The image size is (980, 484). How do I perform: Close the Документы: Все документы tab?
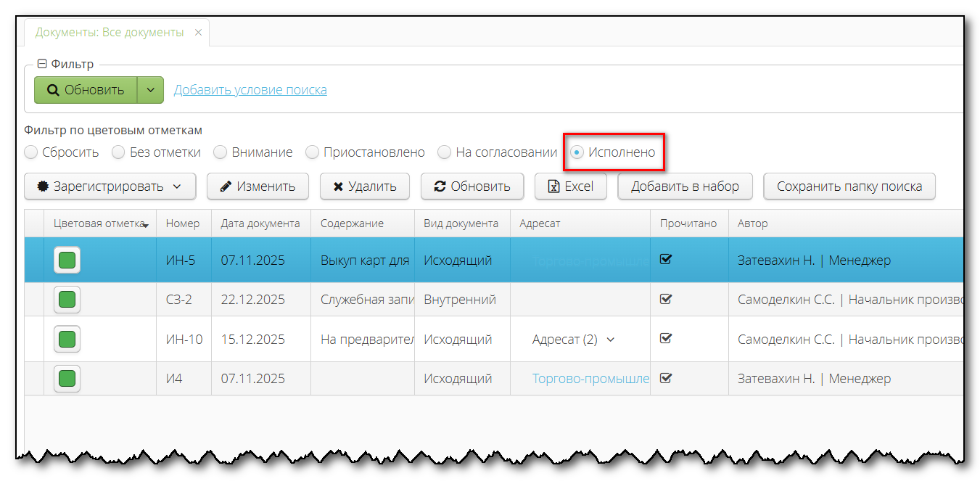pyautogui.click(x=198, y=33)
